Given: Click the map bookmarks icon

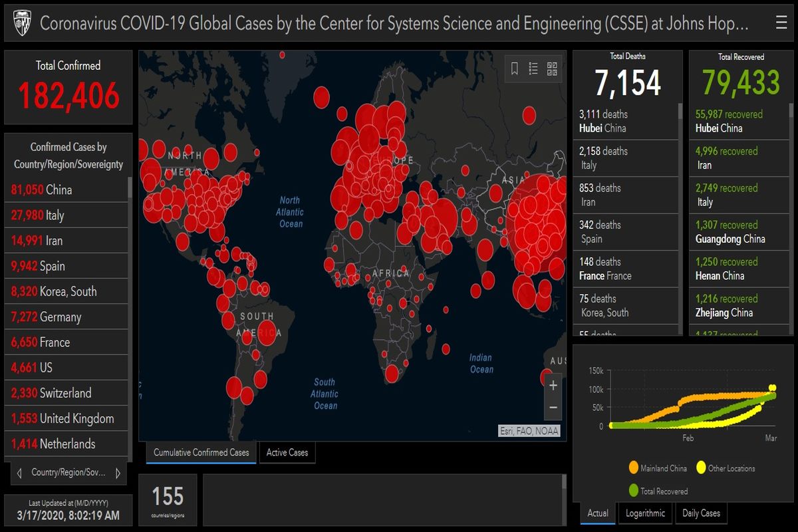Looking at the screenshot, I should pyautogui.click(x=514, y=68).
